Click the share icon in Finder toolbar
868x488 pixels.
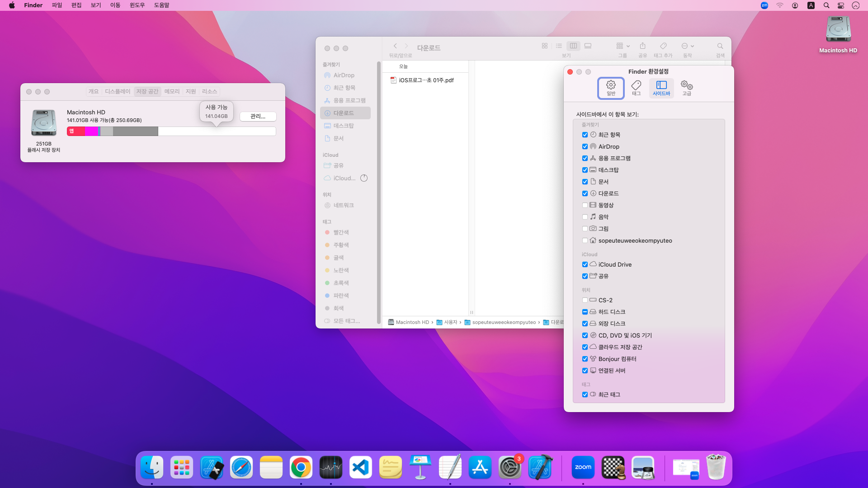642,46
